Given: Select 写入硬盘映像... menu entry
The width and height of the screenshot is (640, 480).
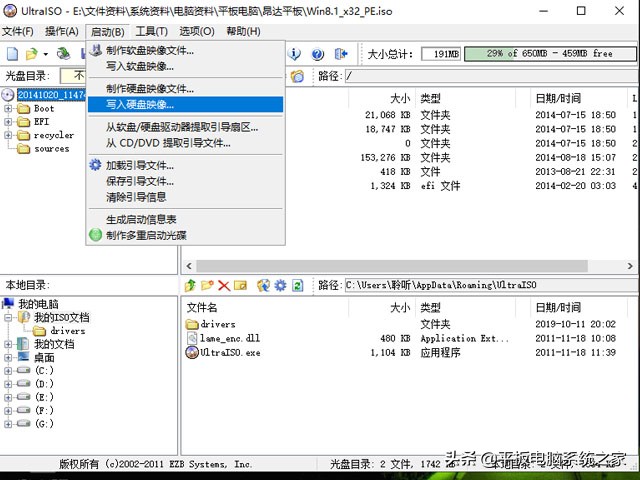Looking at the screenshot, I should (x=185, y=104).
